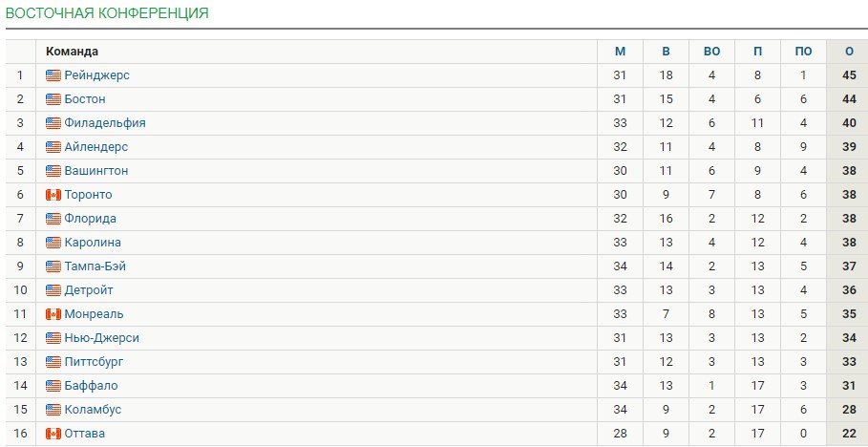Sort table by the М column header
Viewport: 868px width, 447px height.
tap(621, 52)
